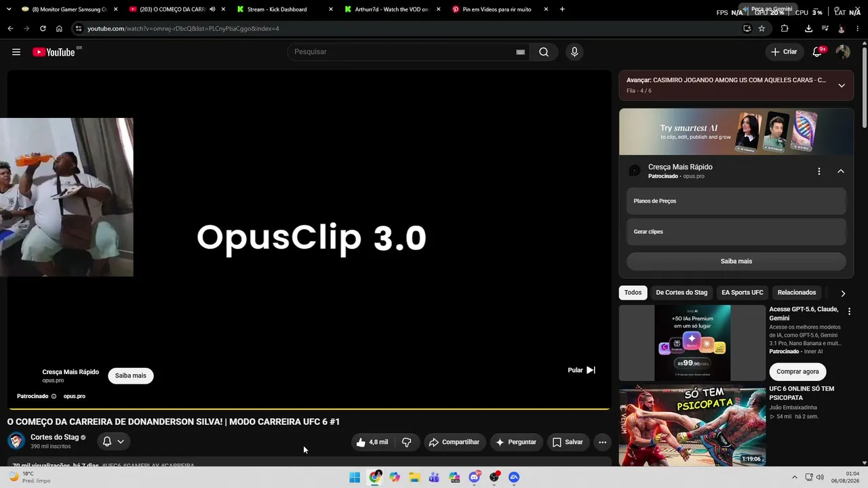The image size is (868, 488).
Task: Skip the ad with Pular
Action: (582, 370)
